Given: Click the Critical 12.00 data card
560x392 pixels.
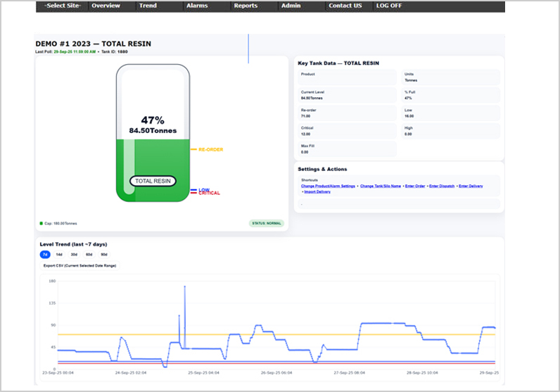Looking at the screenshot, I should (x=347, y=131).
